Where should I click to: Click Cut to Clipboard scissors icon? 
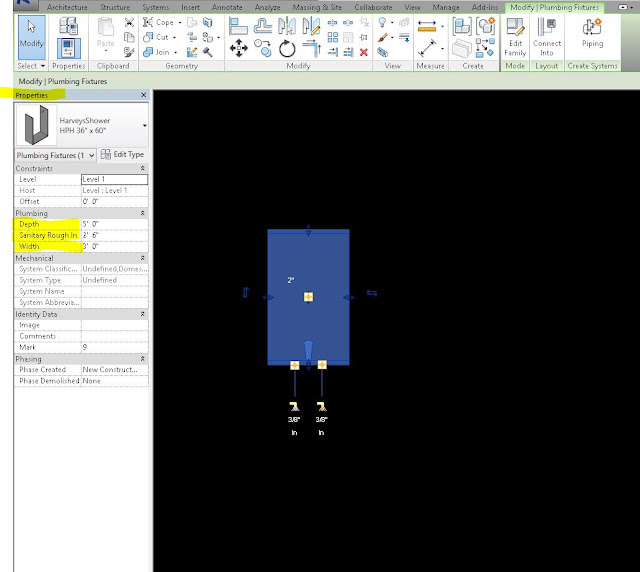(x=129, y=22)
